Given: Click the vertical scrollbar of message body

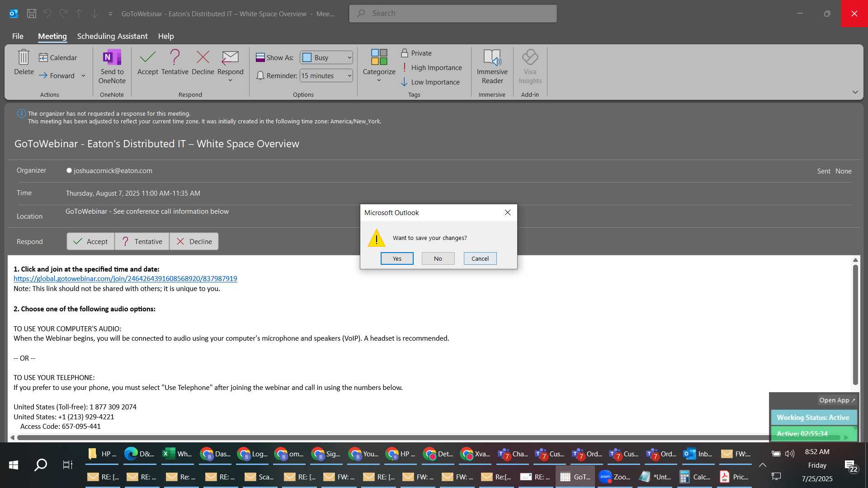Looking at the screenshot, I should [x=855, y=324].
